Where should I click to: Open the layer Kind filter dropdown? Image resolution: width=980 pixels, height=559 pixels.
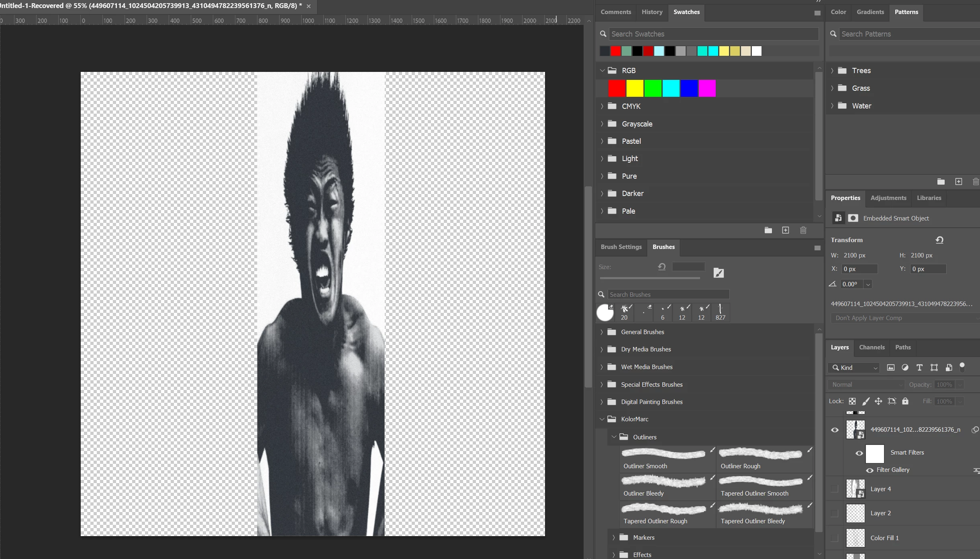tap(854, 367)
